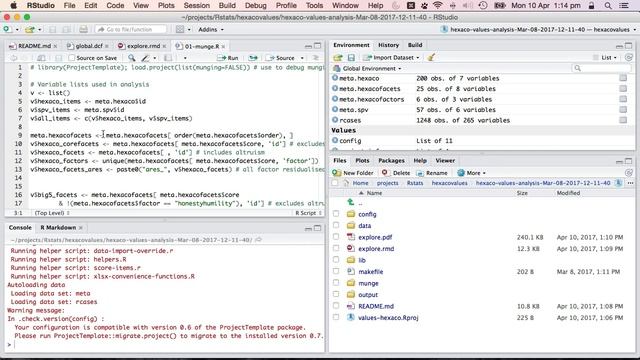
Task: Click the Load workspace icon in Environment pane
Action: tap(338, 58)
